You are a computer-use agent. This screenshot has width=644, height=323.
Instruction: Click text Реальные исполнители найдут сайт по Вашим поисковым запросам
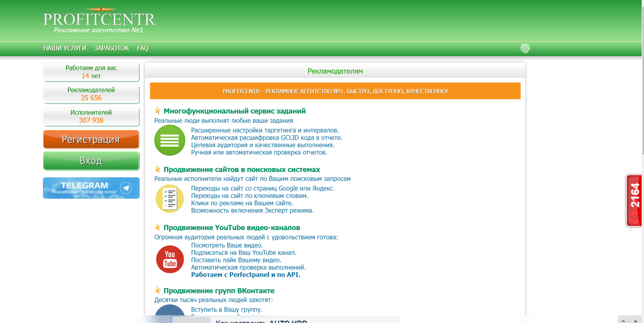[x=253, y=179]
